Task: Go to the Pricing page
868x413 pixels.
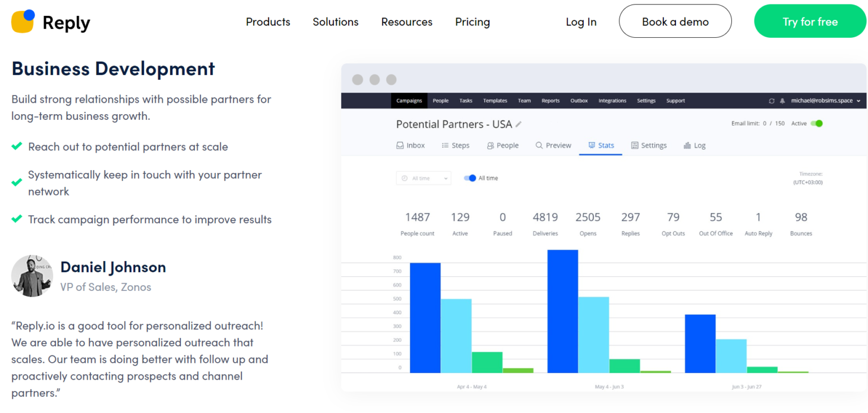Action: 472,21
